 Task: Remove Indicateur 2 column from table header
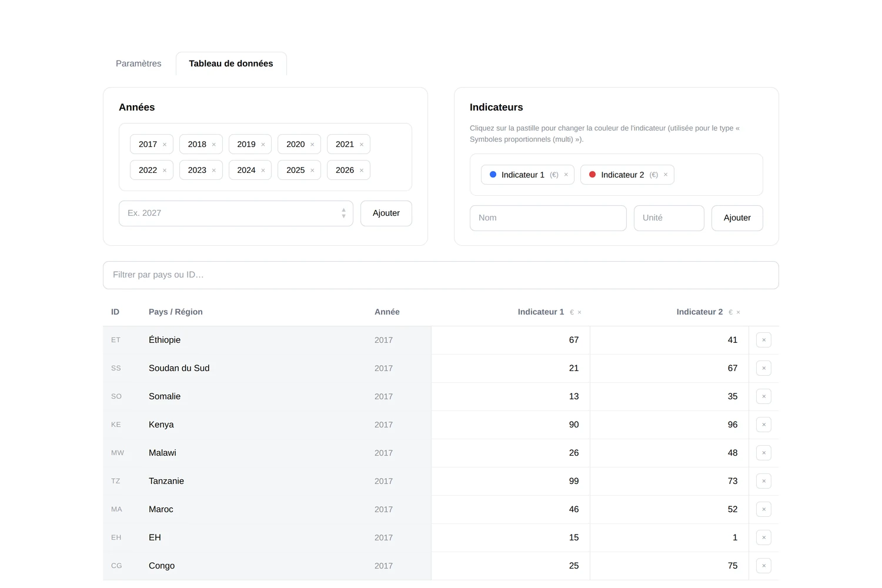coord(739,312)
